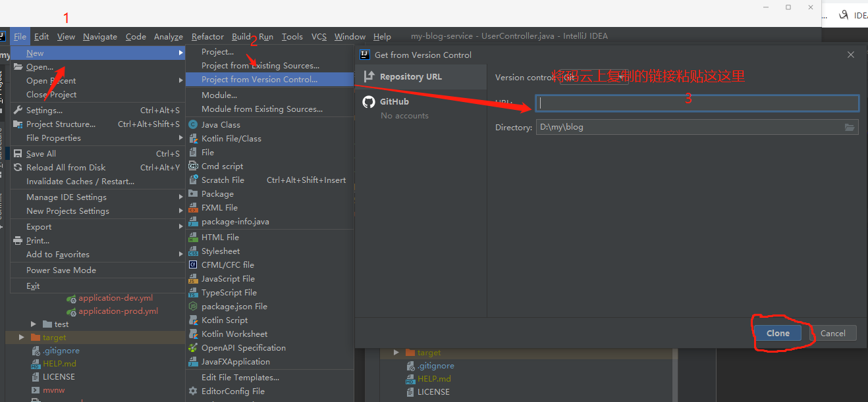
Task: Click the Java Class icon
Action: click(193, 125)
